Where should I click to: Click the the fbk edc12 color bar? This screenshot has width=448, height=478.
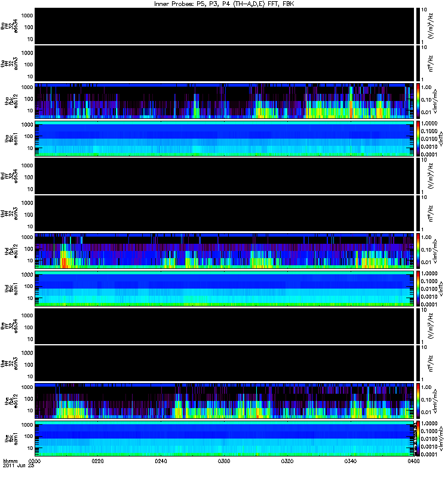click(x=418, y=400)
